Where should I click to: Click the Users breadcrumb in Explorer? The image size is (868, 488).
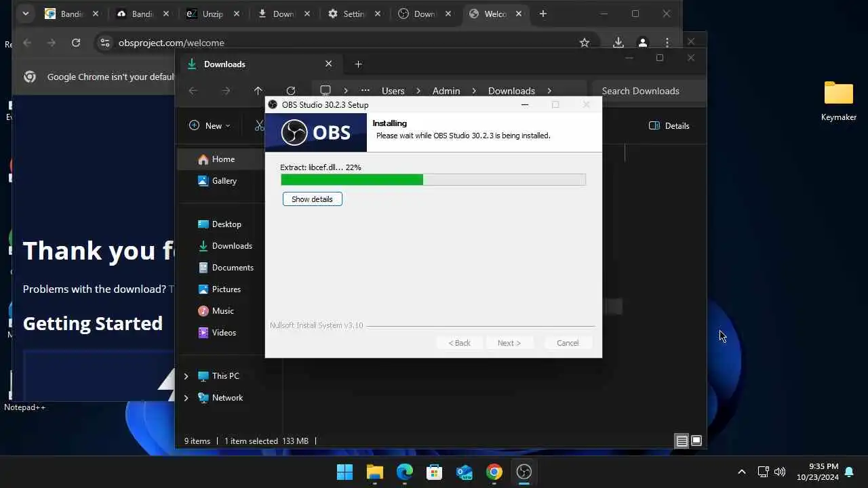pos(393,91)
